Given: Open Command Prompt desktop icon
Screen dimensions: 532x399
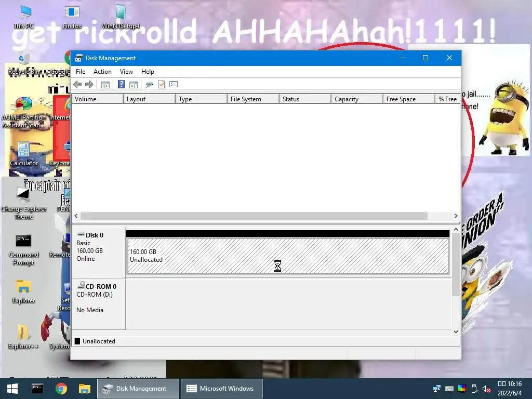Looking at the screenshot, I should [23, 249].
